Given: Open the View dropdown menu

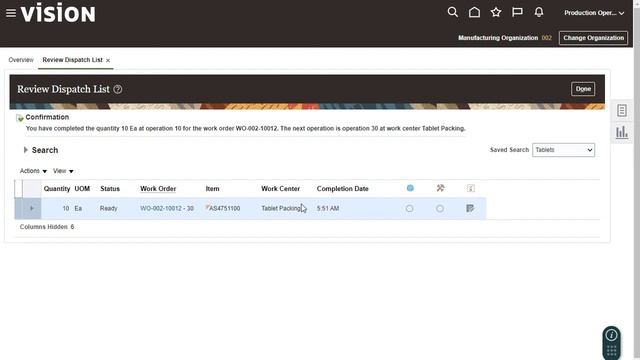Looking at the screenshot, I should pos(63,171).
